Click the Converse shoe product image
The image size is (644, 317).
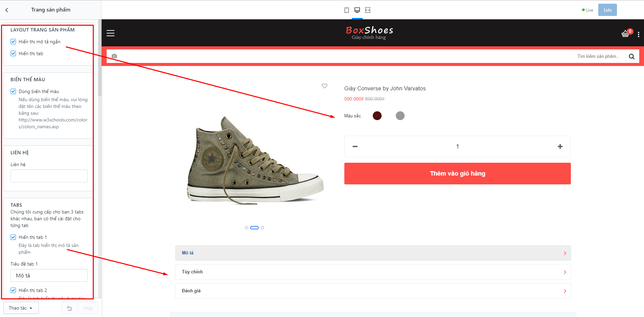point(255,161)
